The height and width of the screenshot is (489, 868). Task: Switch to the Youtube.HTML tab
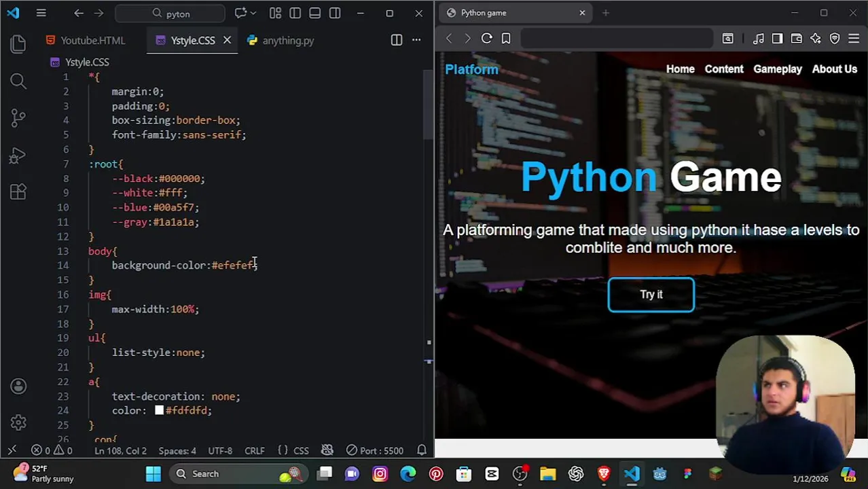86,40
